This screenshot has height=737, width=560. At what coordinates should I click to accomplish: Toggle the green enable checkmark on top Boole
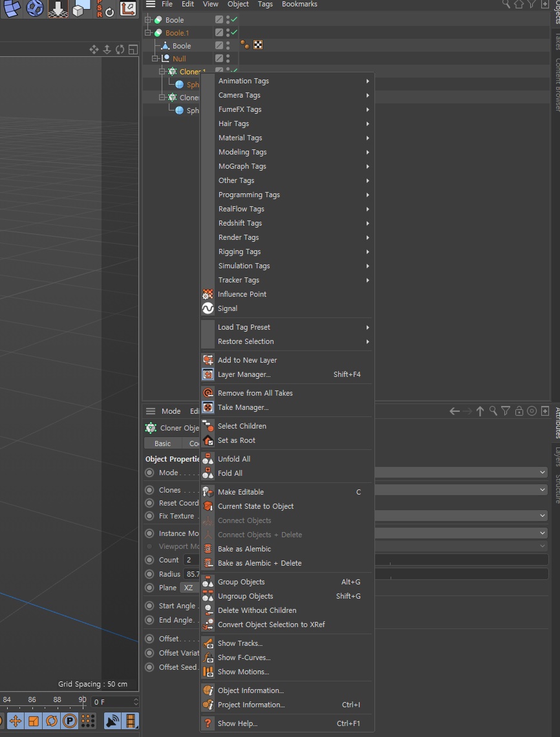234,19
